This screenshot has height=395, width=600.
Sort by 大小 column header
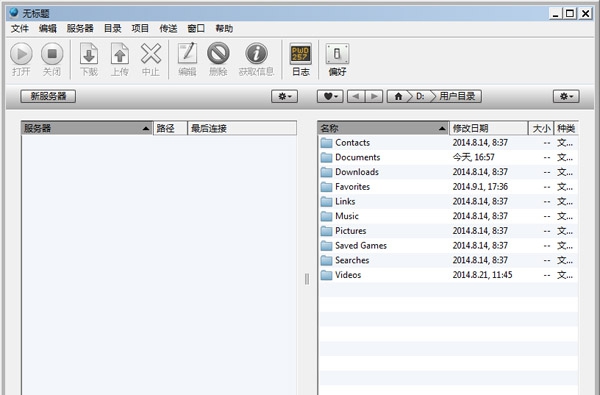pyautogui.click(x=541, y=128)
